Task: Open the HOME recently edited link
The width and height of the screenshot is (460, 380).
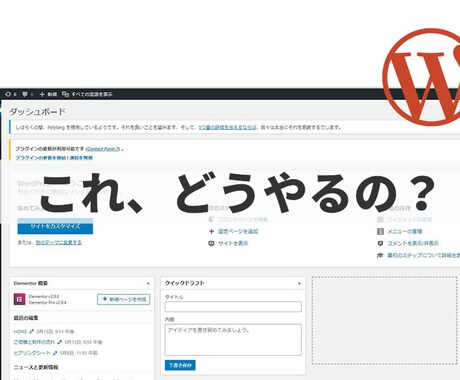Action: (x=20, y=332)
